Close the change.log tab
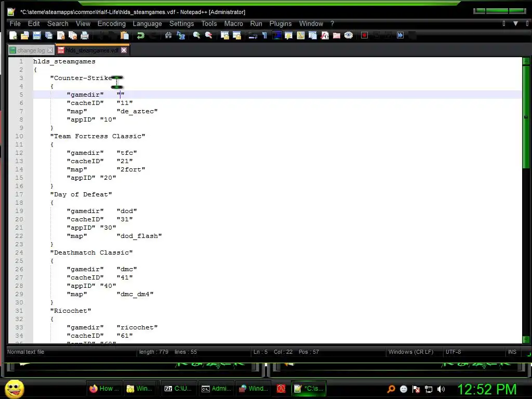 coord(50,50)
